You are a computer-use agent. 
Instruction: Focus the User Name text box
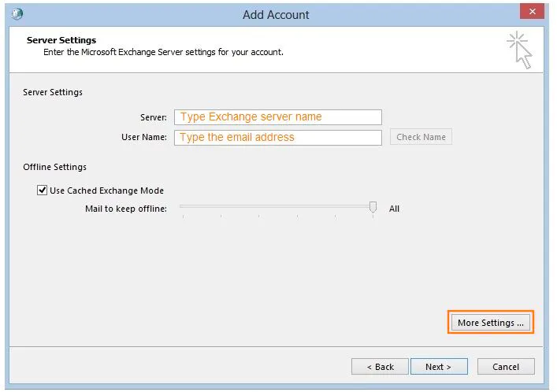click(277, 137)
